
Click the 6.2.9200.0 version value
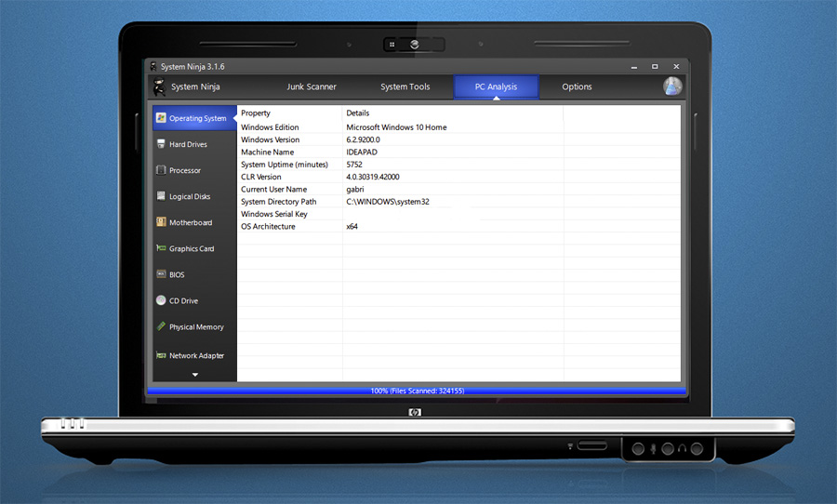pos(363,139)
